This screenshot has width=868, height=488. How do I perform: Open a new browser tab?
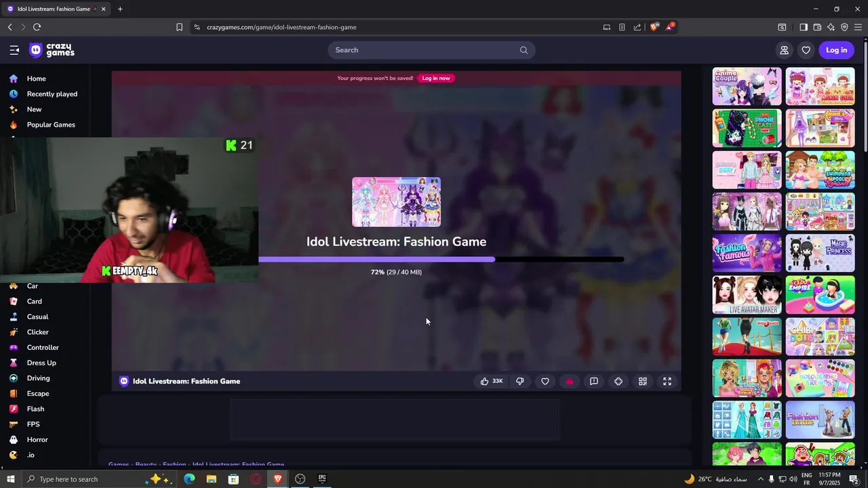pyautogui.click(x=120, y=9)
